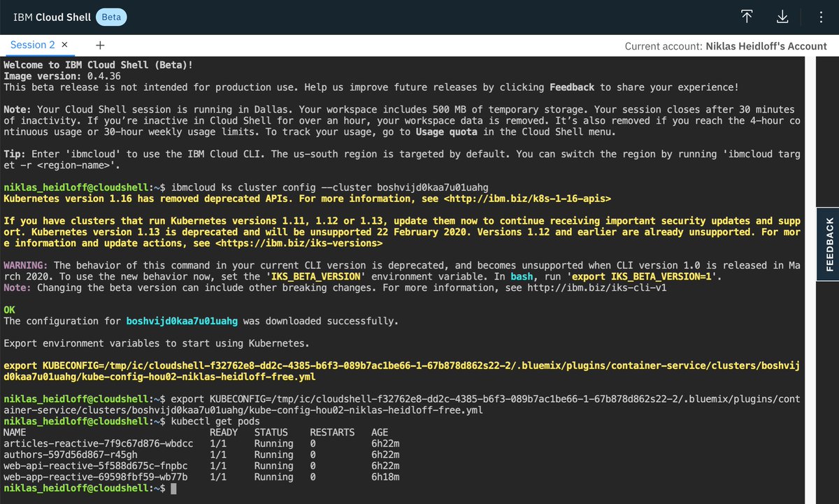Click the 'Welcome to IBM Cloud Shell (Beta)!' line
The width and height of the screenshot is (839, 504).
(x=98, y=65)
